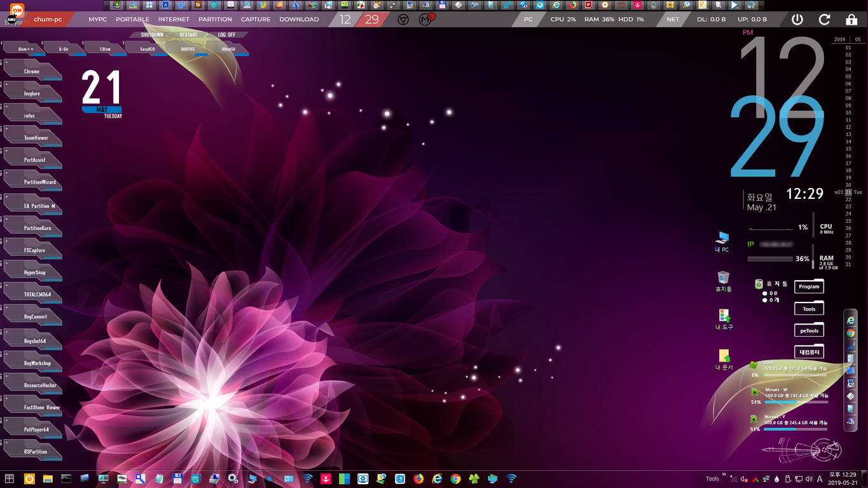Open the 내 문서 desktop icon
868x488 pixels.
tap(724, 360)
